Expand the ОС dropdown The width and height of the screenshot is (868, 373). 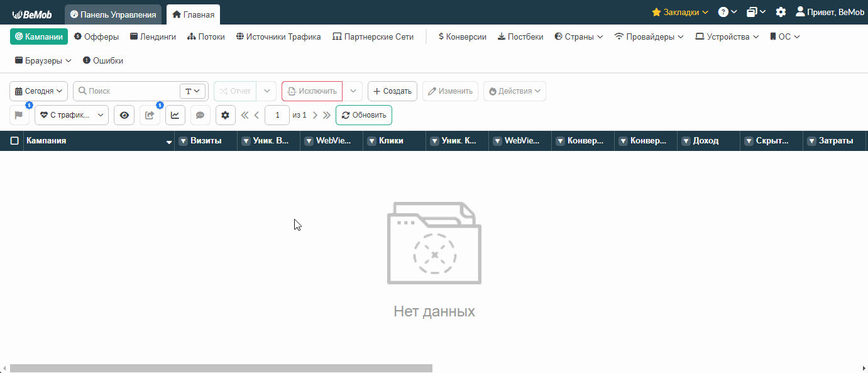pyautogui.click(x=785, y=36)
